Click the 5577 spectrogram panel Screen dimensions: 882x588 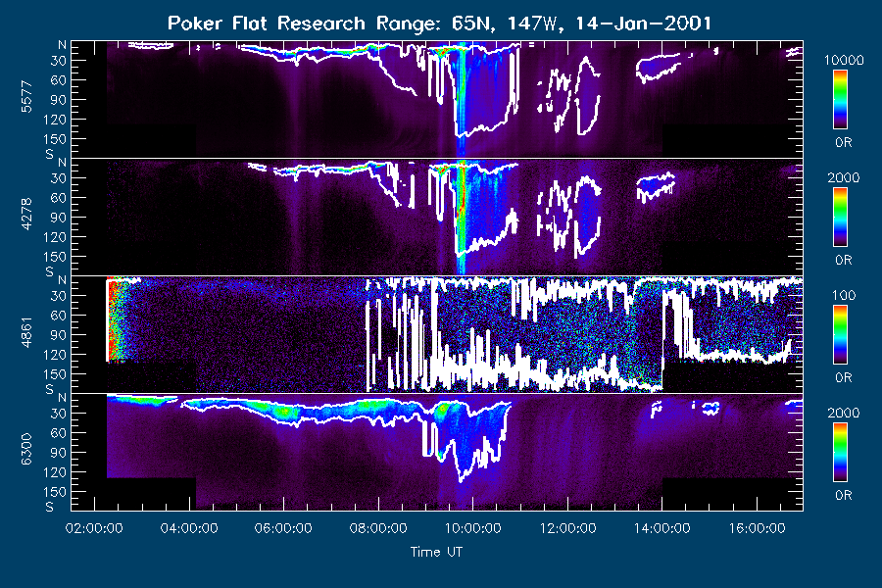click(437, 99)
